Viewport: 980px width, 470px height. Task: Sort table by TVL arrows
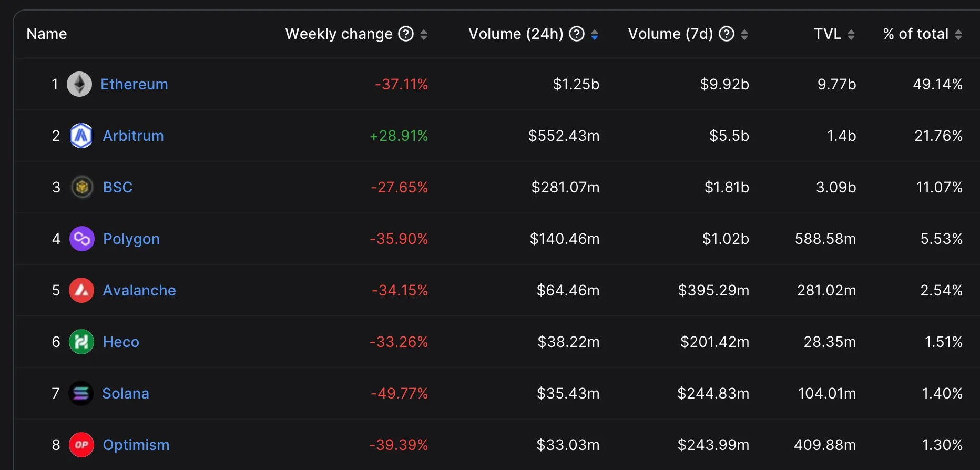click(851, 35)
